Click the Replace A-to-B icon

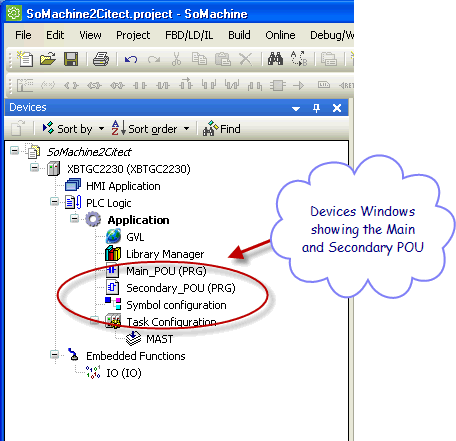[x=299, y=59]
